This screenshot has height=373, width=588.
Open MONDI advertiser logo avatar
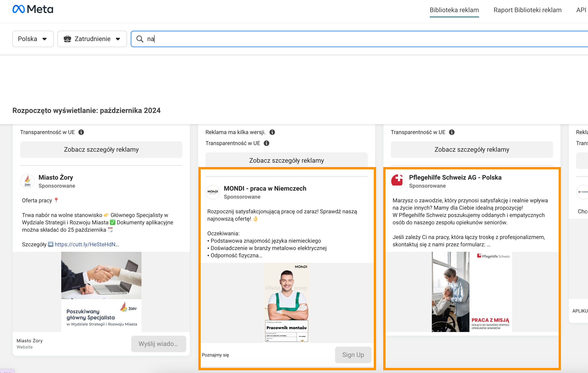click(x=213, y=192)
